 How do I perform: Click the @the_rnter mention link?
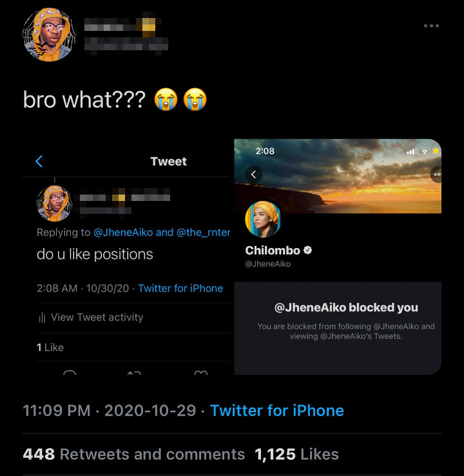pyautogui.click(x=203, y=232)
